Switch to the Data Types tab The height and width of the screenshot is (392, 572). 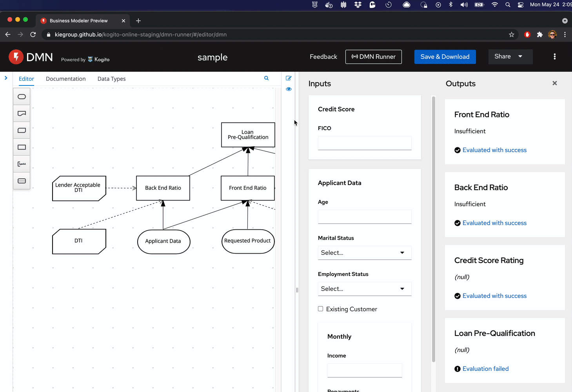[x=111, y=79]
